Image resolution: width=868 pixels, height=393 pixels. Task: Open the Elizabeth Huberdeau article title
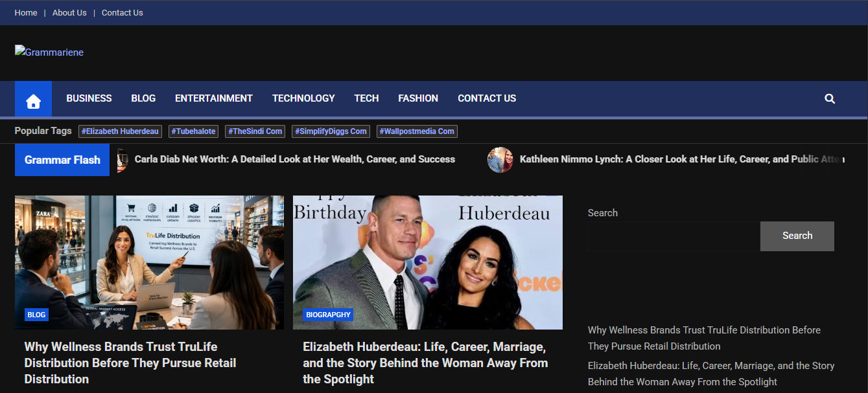click(425, 363)
